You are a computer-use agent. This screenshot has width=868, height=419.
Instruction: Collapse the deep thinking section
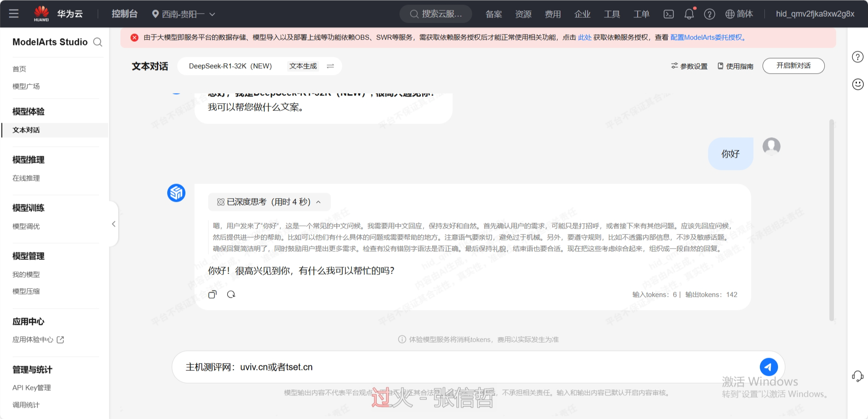pyautogui.click(x=318, y=202)
